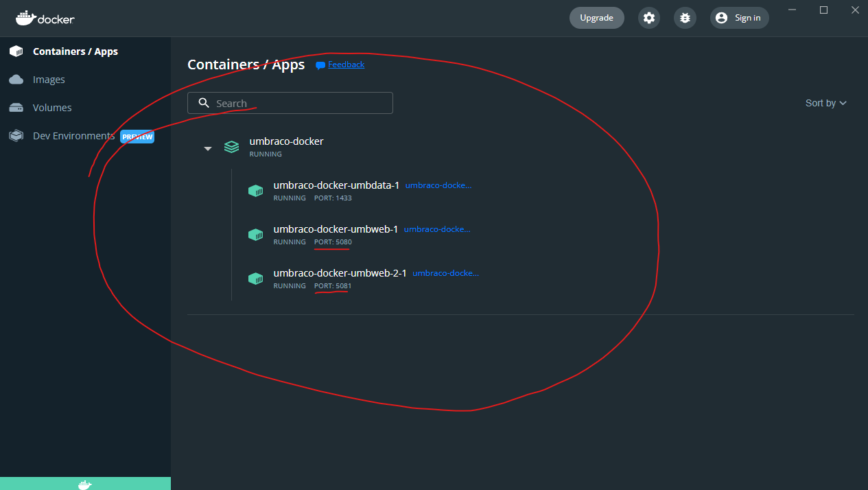The width and height of the screenshot is (868, 490).
Task: Click PORT: 5080 text
Action: (x=333, y=242)
